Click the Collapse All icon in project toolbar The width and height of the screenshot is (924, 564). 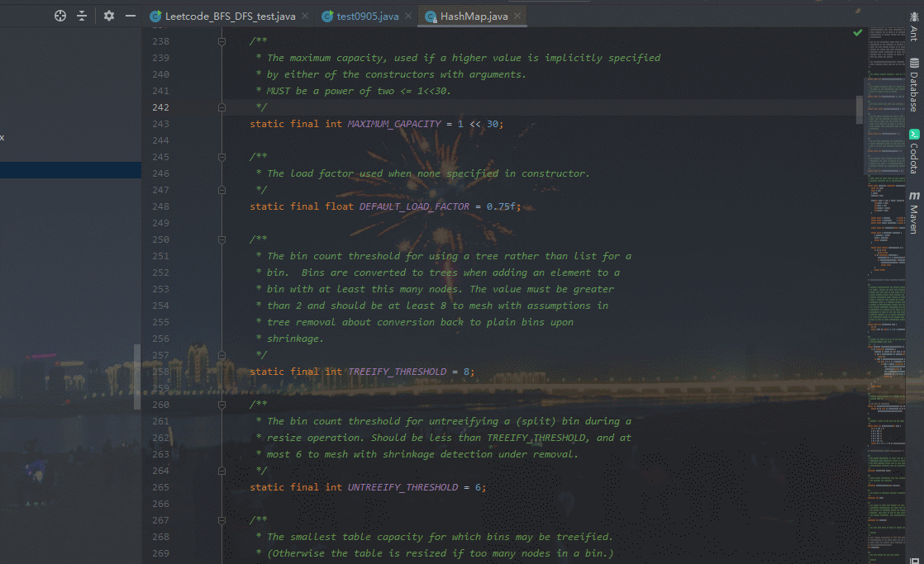point(82,16)
